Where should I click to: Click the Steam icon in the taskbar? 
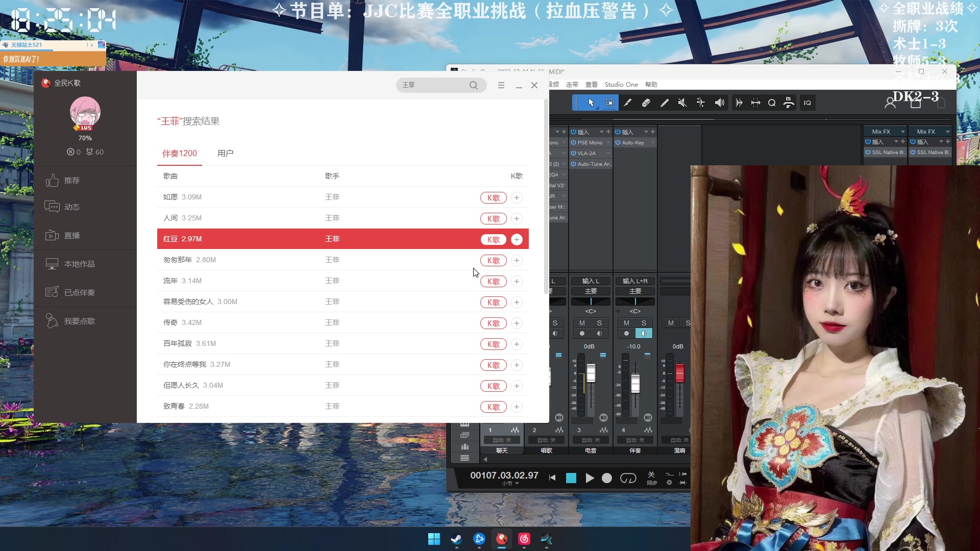(456, 539)
